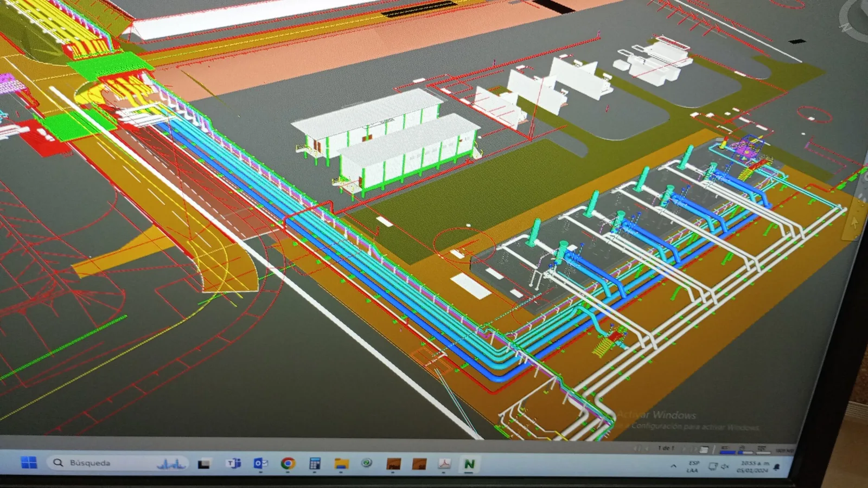
Task: Open the notifications bell
Action: point(776,467)
